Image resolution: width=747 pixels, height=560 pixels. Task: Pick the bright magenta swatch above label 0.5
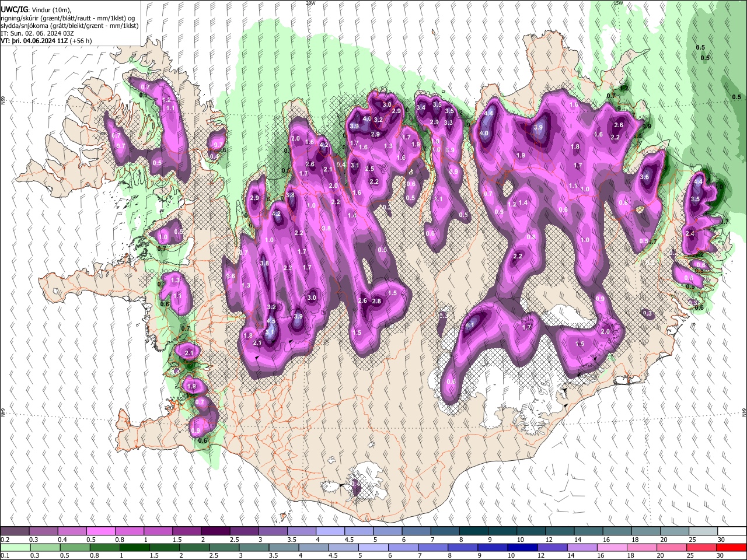click(x=100, y=531)
